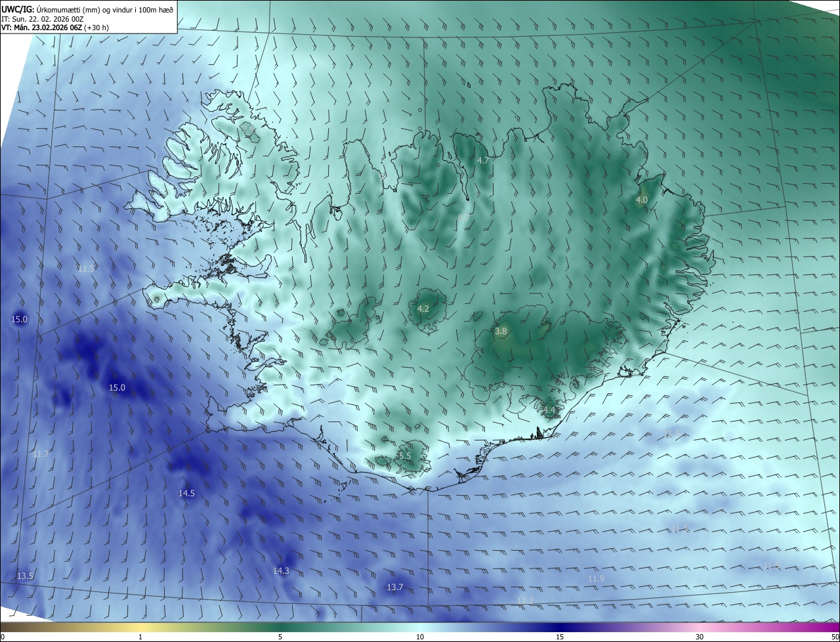The height and width of the screenshot is (642, 840).
Task: Click the '50' tick on the color scale
Action: [x=835, y=637]
